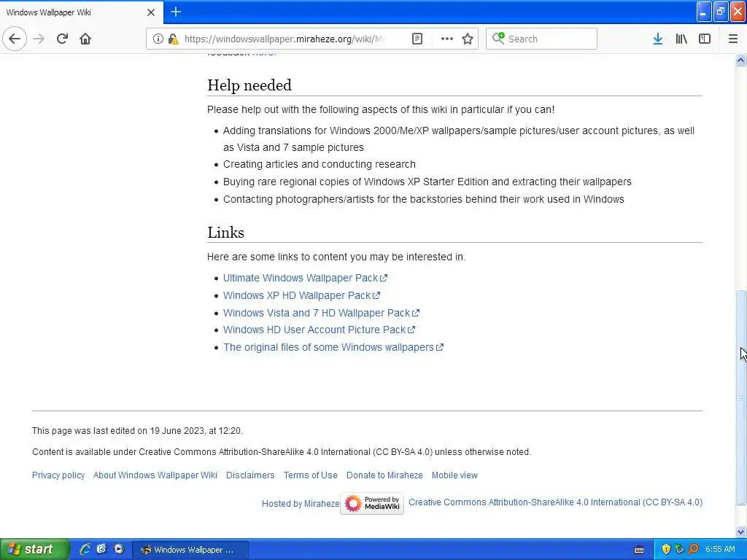Screen dimensions: 747x560
Task: Click the orange magnifier tray icon
Action: (x=693, y=550)
